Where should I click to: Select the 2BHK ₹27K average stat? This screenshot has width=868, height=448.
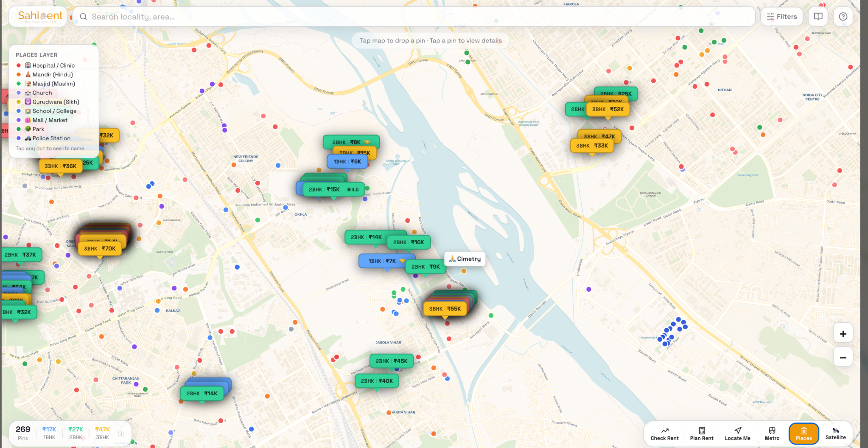click(76, 433)
